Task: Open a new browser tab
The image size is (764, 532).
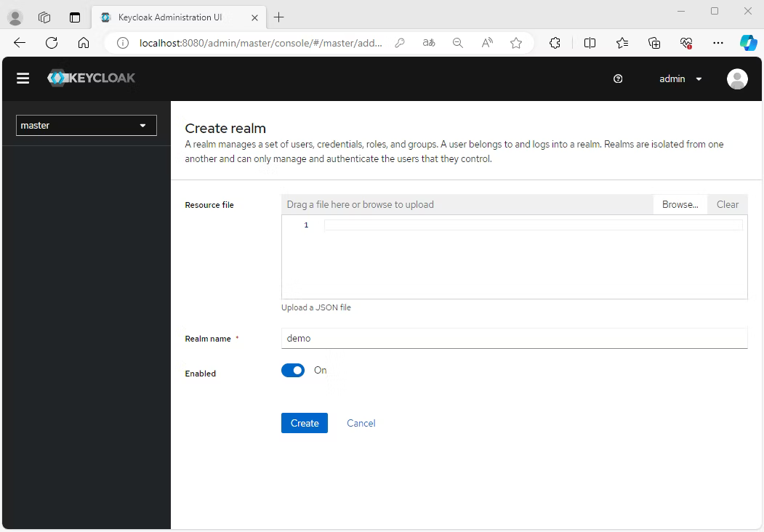Action: (278, 17)
